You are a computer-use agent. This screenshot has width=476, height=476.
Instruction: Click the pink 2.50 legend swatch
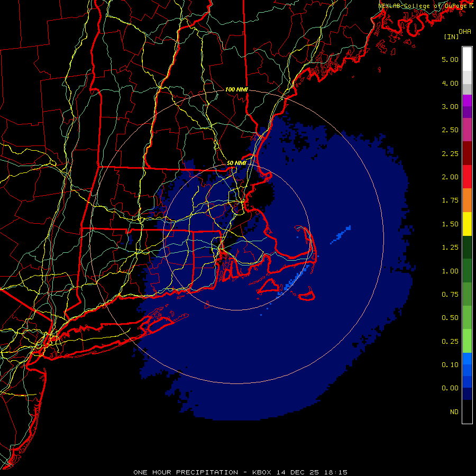[467, 130]
